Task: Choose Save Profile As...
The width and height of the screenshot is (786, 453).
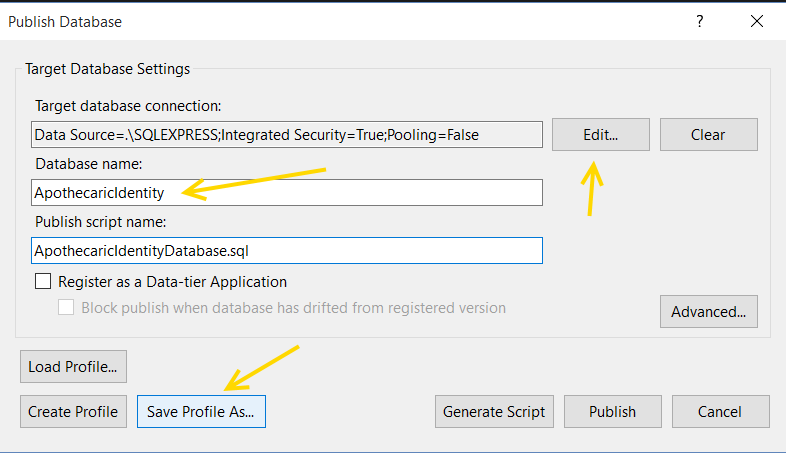Action: [x=201, y=411]
